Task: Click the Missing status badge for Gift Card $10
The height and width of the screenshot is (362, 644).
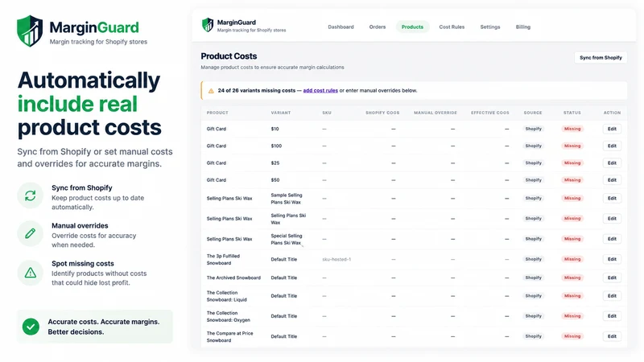Action: [572, 129]
